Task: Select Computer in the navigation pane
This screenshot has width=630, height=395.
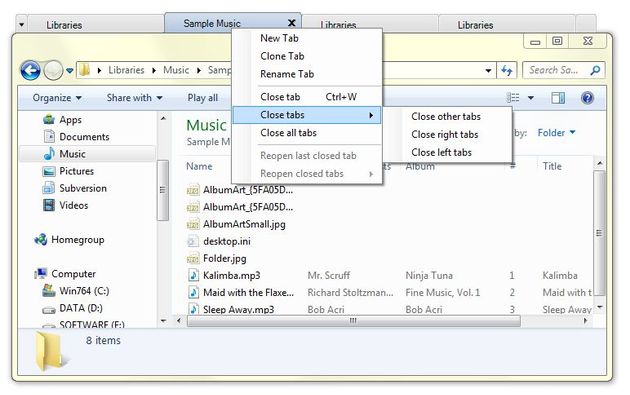Action: tap(73, 274)
